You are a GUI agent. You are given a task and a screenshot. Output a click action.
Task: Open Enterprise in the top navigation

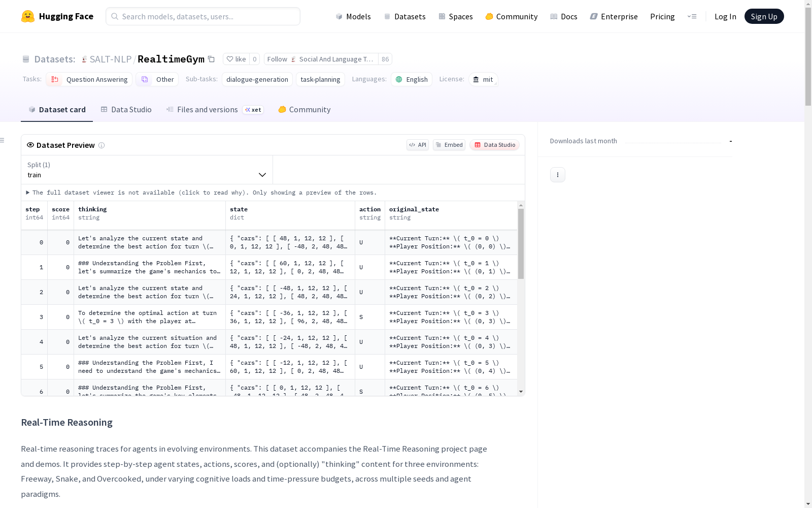click(x=614, y=16)
